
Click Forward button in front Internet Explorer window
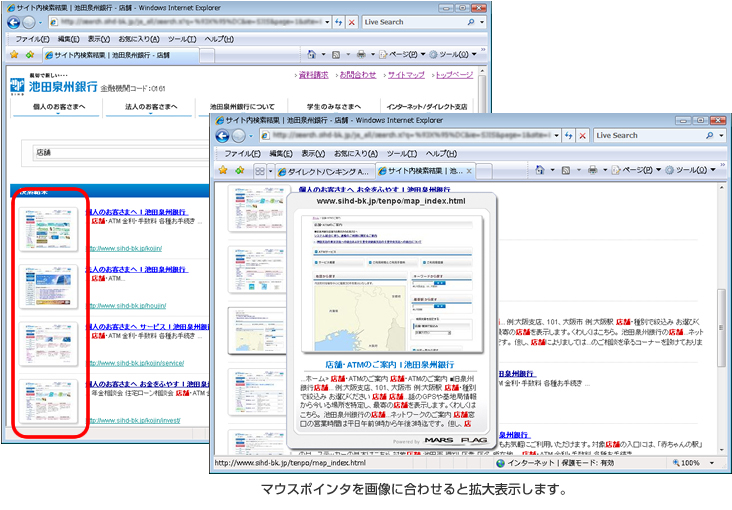point(239,136)
